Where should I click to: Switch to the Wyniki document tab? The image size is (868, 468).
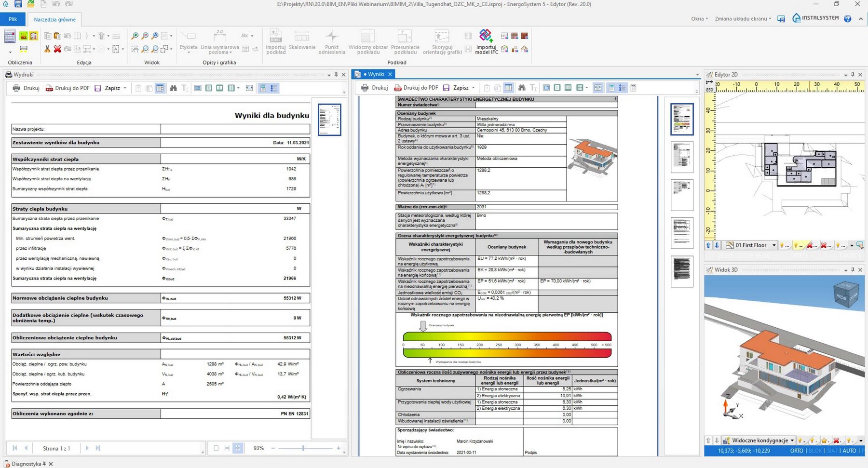pyautogui.click(x=374, y=74)
